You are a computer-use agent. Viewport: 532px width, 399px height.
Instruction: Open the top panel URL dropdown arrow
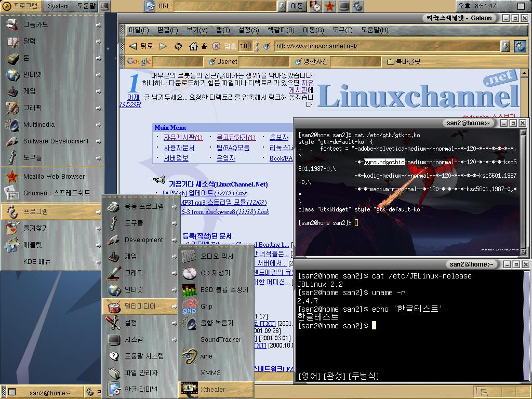tap(282, 6)
